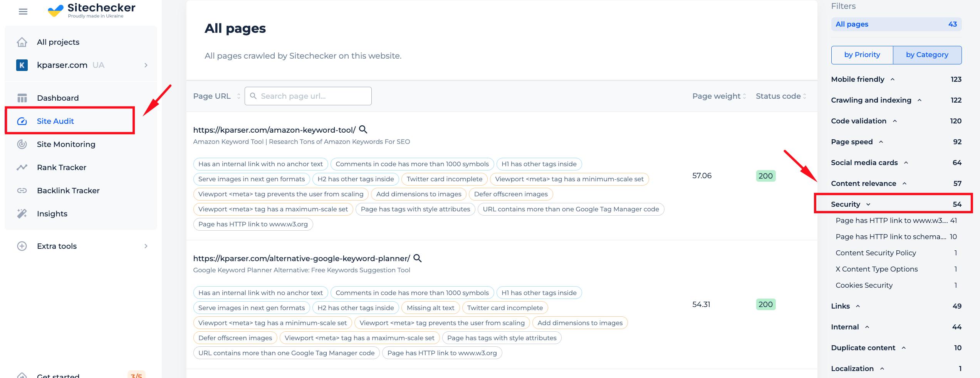Click Missing alt text tag
The height and width of the screenshot is (378, 980).
(431, 308)
